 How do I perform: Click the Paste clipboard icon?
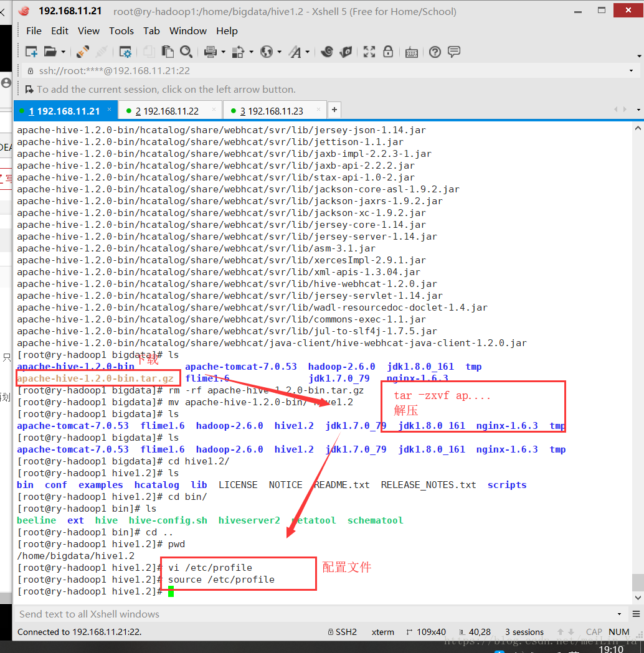click(x=168, y=52)
